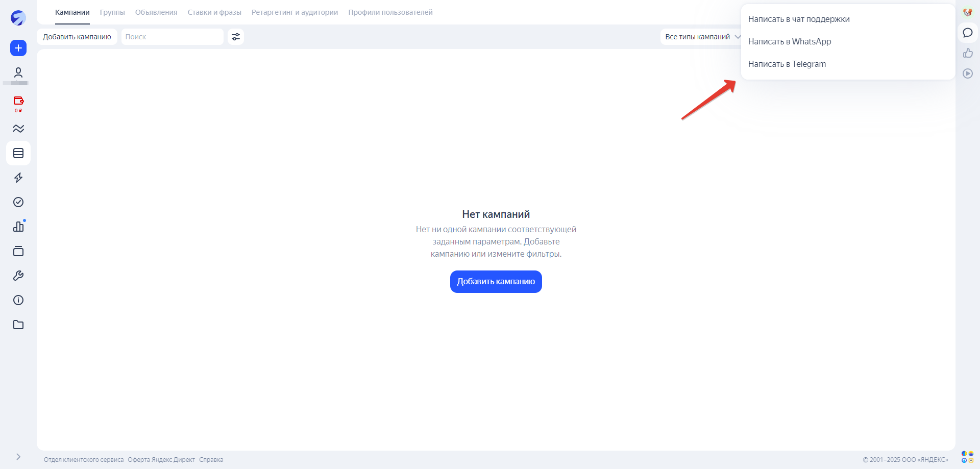
Task: Select the campaigns list icon in sidebar
Action: 18,153
